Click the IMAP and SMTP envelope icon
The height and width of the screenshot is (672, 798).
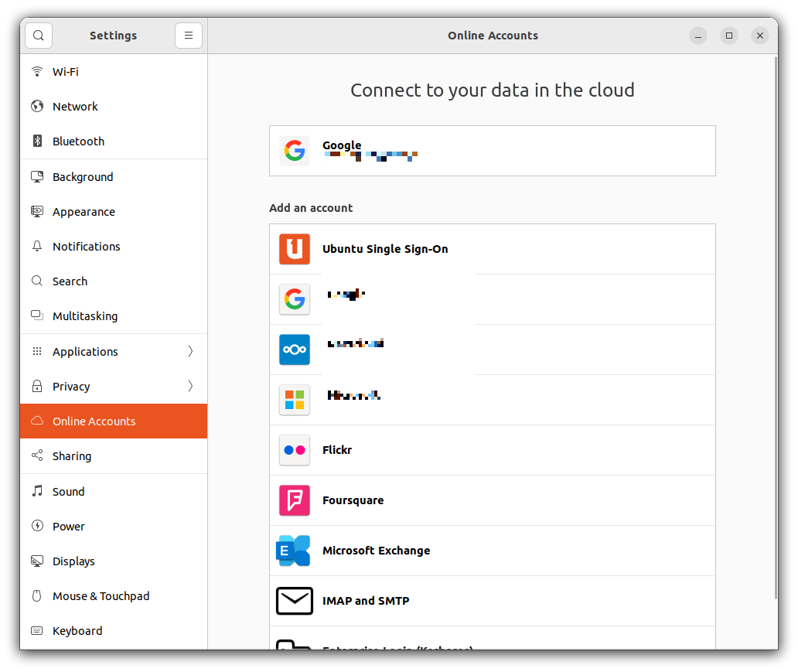coord(295,601)
